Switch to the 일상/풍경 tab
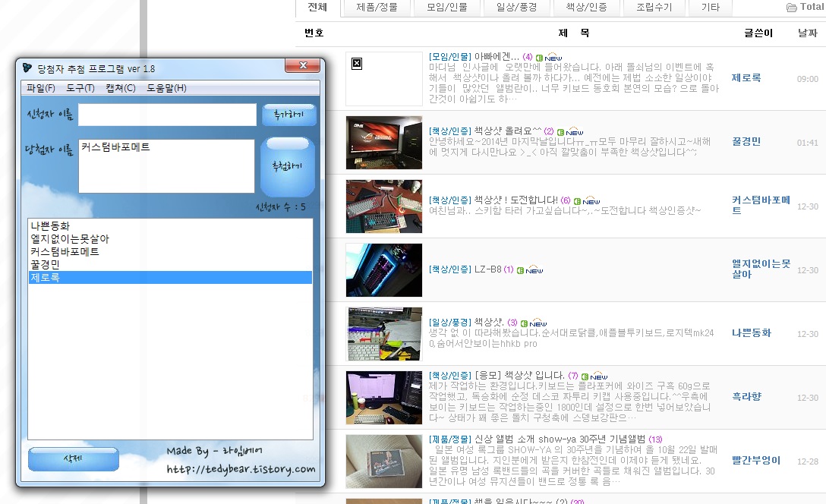Image resolution: width=826 pixels, height=504 pixels. 516,8
